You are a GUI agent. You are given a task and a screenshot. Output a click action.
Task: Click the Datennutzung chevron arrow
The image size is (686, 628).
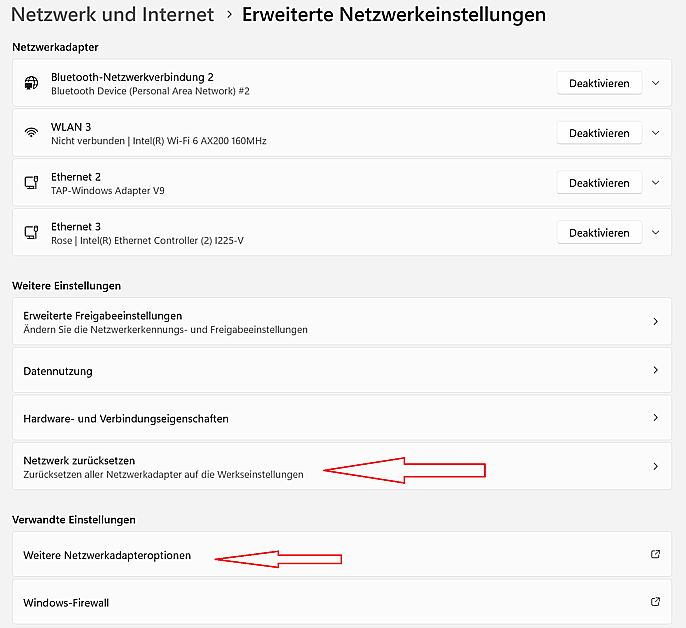click(655, 370)
